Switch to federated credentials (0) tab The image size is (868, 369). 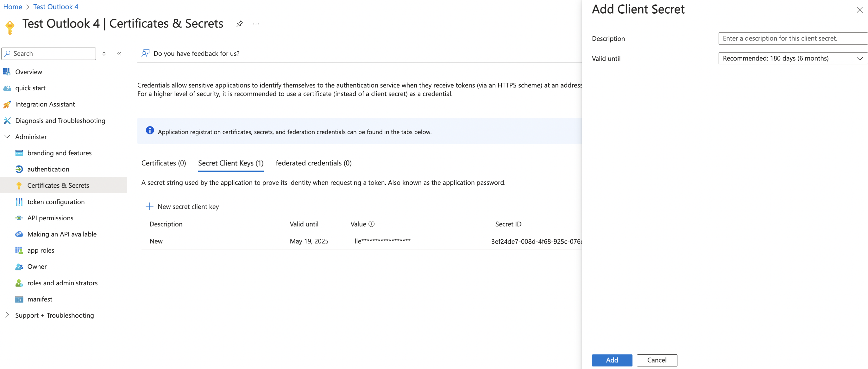pyautogui.click(x=313, y=163)
